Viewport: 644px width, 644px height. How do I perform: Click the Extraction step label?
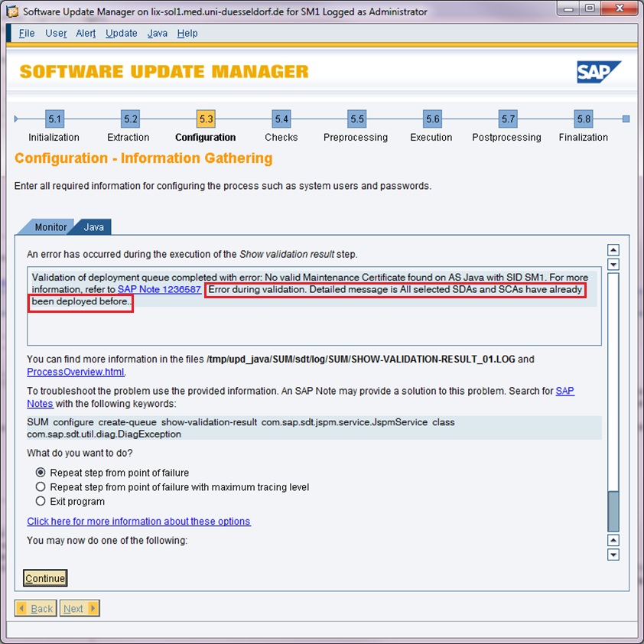point(128,137)
